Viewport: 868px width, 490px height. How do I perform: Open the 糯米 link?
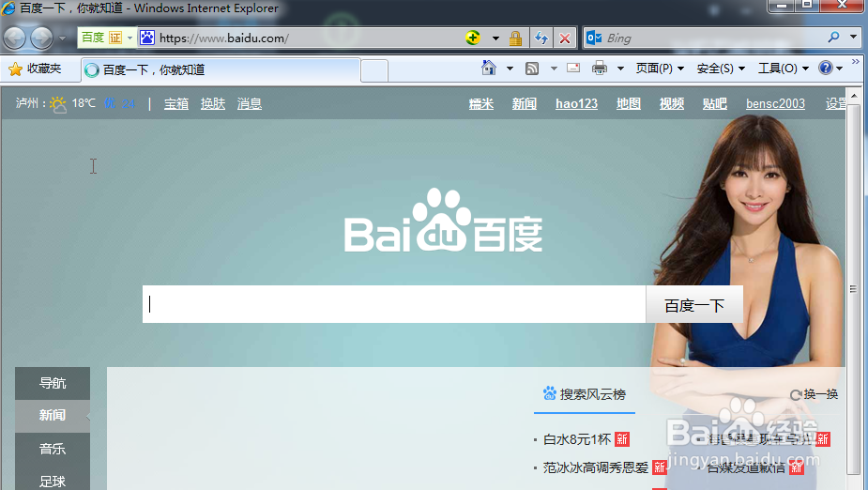(481, 103)
